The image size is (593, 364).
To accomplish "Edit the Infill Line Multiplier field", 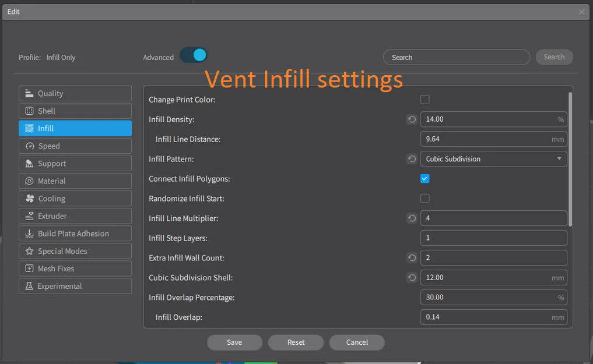I will point(493,218).
